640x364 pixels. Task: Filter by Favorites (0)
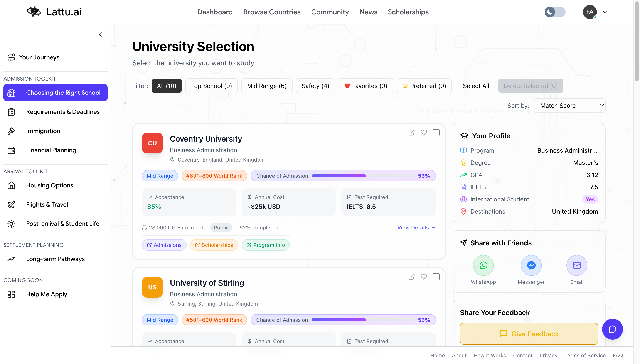(366, 86)
